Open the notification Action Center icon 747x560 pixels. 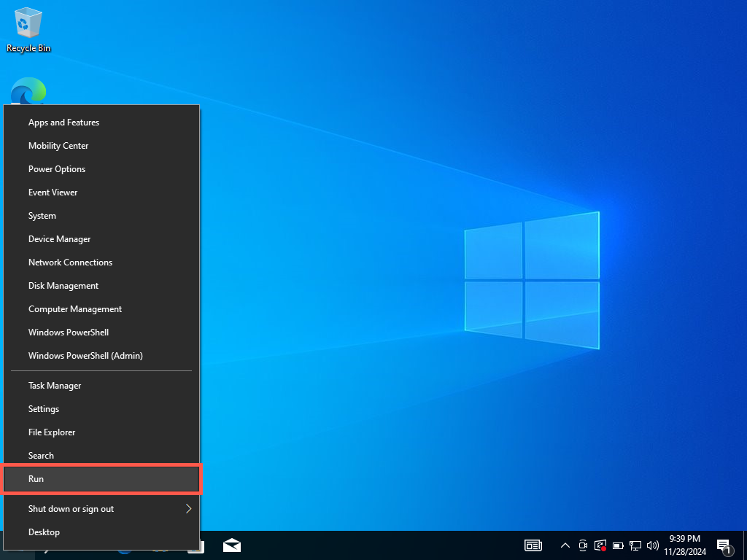pos(724,545)
